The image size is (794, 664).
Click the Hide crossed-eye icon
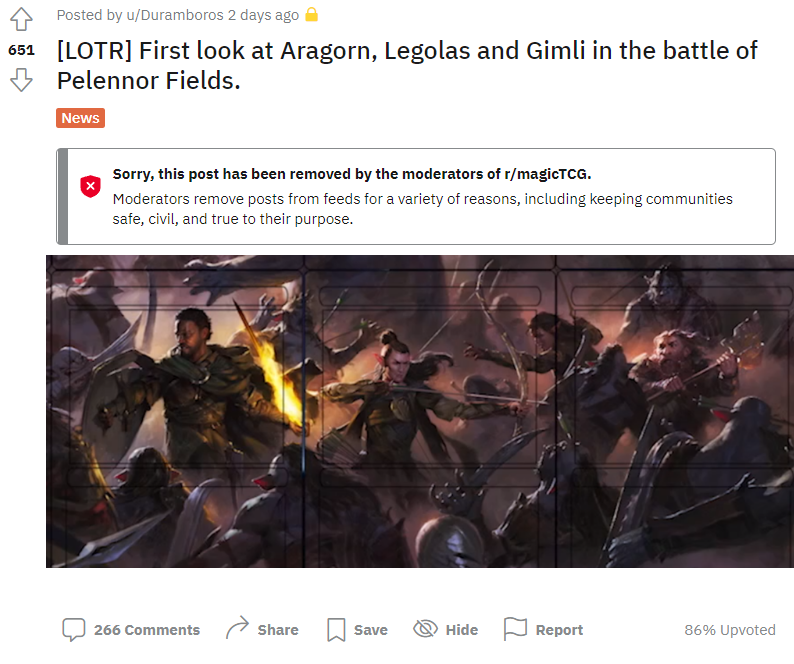425,629
